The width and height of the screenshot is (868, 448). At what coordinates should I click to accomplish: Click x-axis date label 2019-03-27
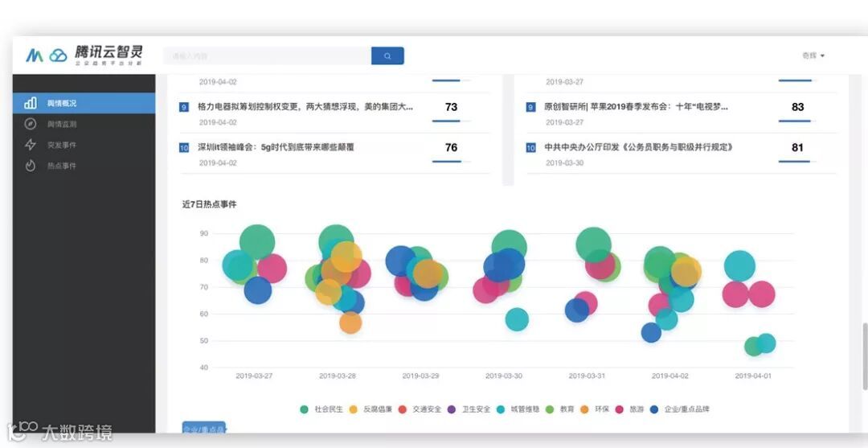(x=254, y=376)
